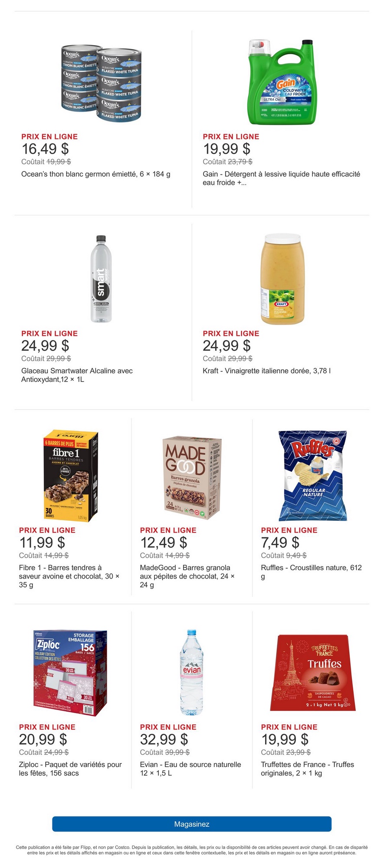Click the Ocean's tuna cans image
The width and height of the screenshot is (384, 868).
pos(101,82)
